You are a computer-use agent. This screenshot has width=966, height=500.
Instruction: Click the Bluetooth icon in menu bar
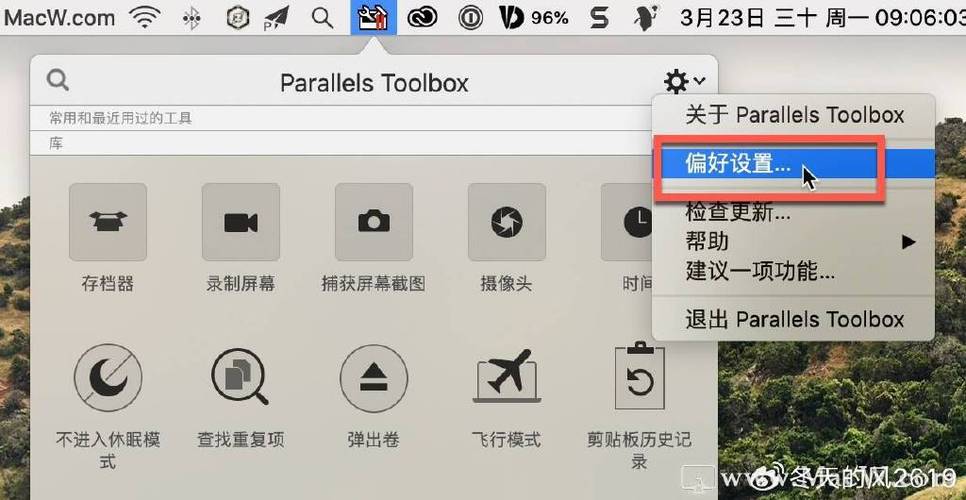tap(192, 18)
